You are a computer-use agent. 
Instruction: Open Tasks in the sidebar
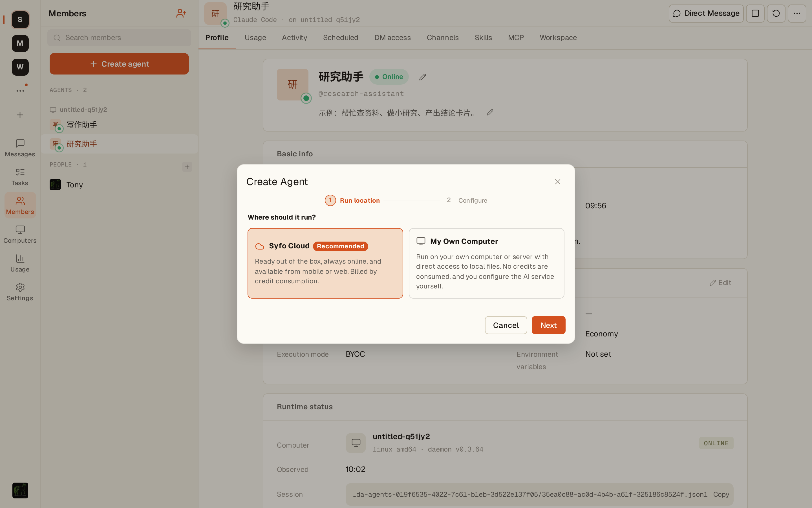(20, 177)
